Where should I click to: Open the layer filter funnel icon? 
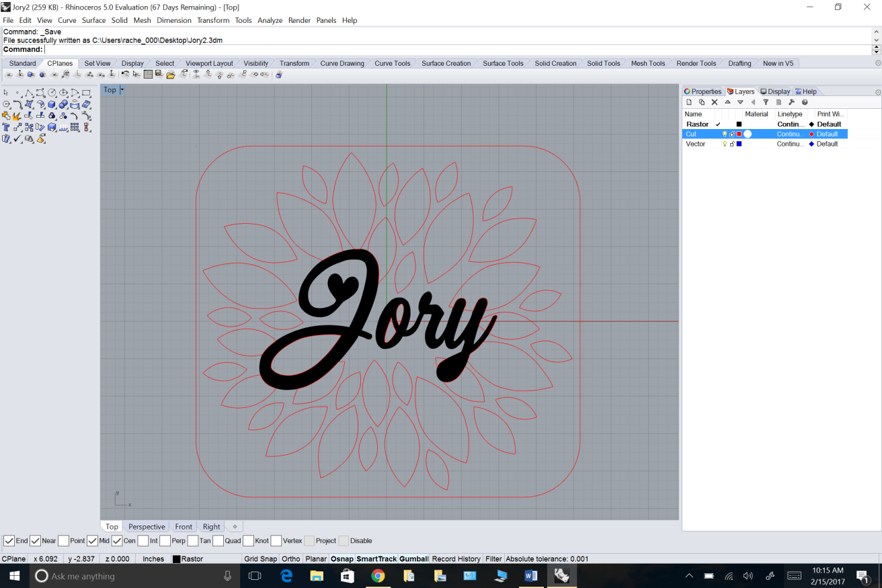(766, 102)
